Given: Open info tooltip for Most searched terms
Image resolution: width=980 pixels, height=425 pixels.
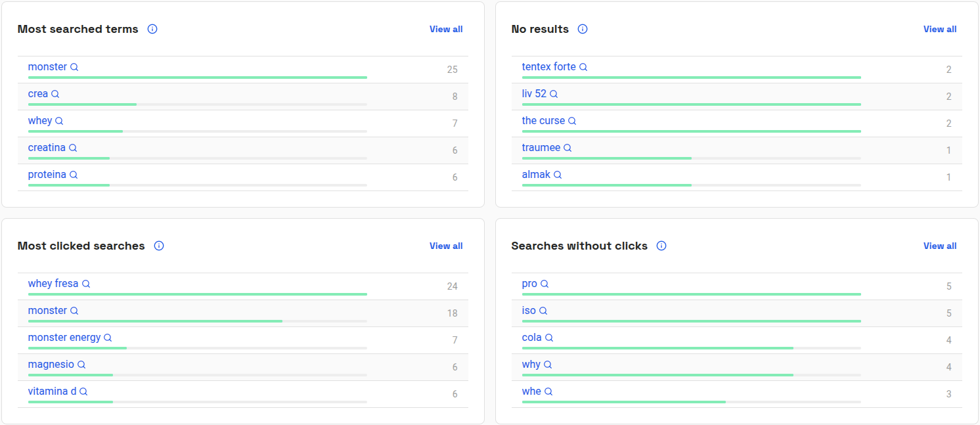Looking at the screenshot, I should [x=152, y=29].
